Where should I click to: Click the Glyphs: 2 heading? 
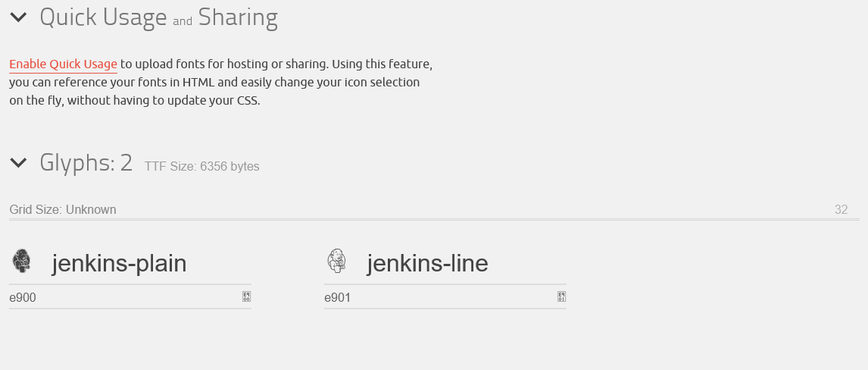pos(86,162)
